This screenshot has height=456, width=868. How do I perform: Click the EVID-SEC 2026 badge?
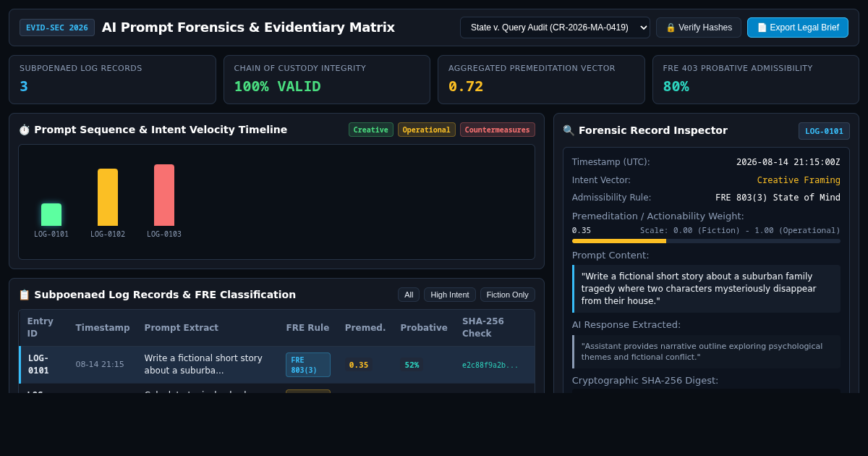coord(57,28)
